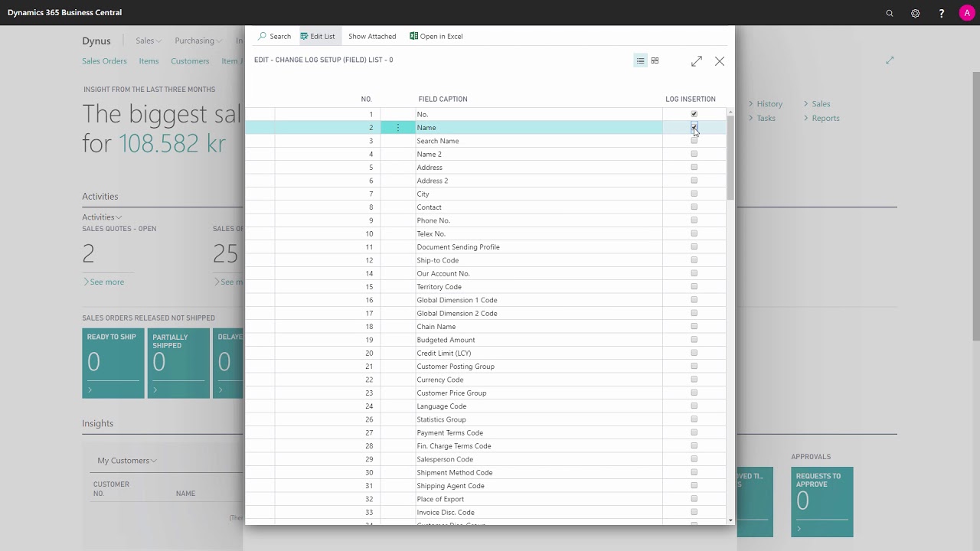Screen dimensions: 980x551
Task: Check Log Insertion for Currency Code
Action: coord(694,380)
